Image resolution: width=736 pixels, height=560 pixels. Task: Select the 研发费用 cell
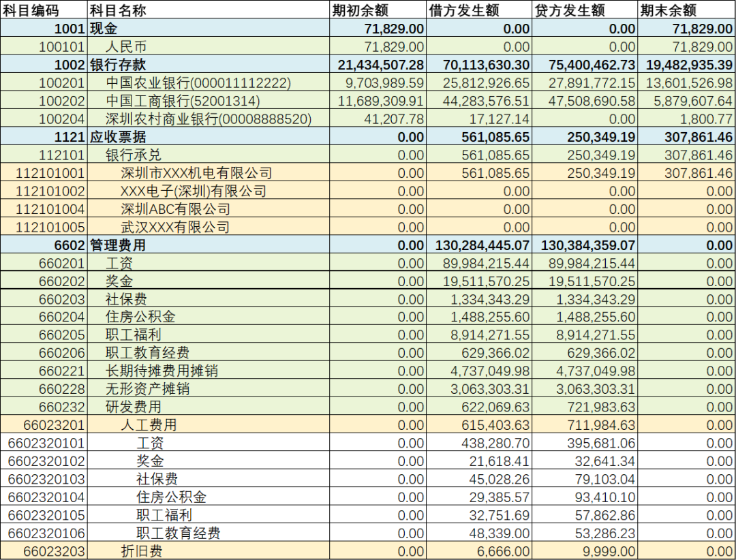[x=209, y=407]
